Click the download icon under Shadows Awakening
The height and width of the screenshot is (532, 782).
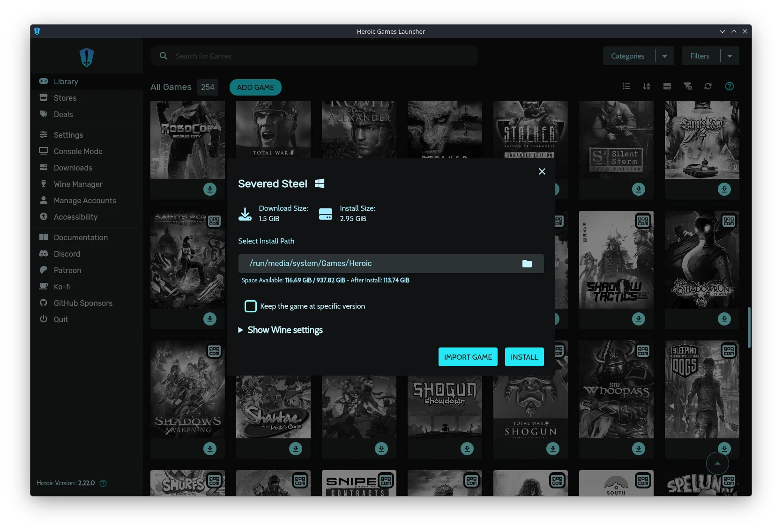coord(210,449)
